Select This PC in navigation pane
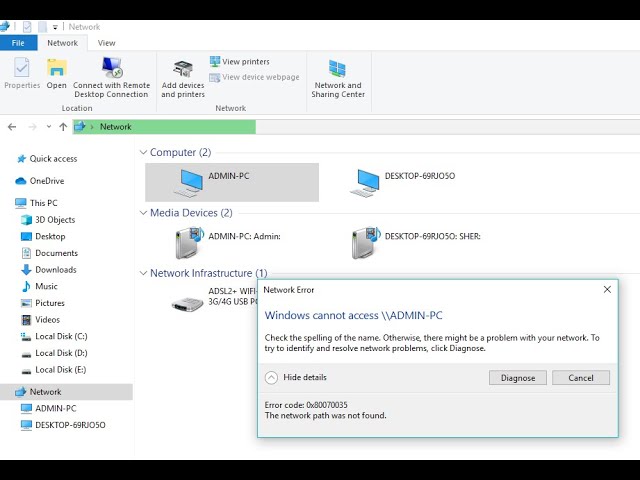This screenshot has width=640, height=480. (x=37, y=203)
